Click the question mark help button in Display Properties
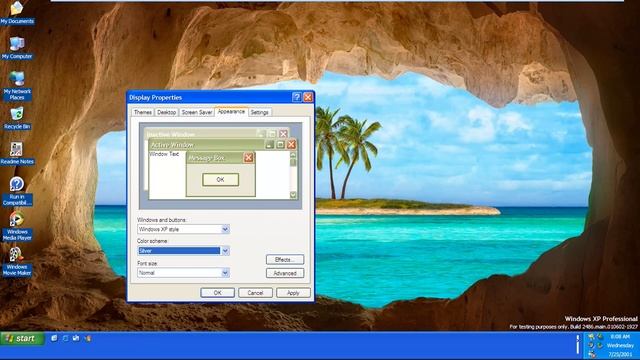This screenshot has height=360, width=640. (297, 97)
